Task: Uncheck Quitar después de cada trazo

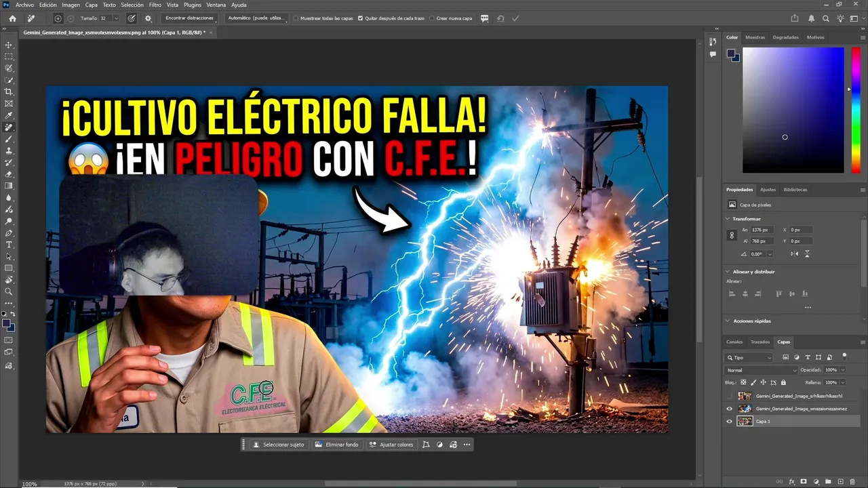Action: pos(360,18)
